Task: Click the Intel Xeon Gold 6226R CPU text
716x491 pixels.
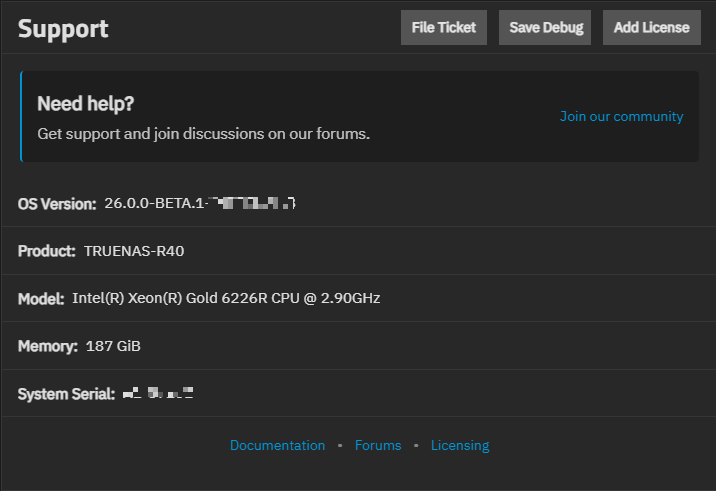Action: pos(226,298)
